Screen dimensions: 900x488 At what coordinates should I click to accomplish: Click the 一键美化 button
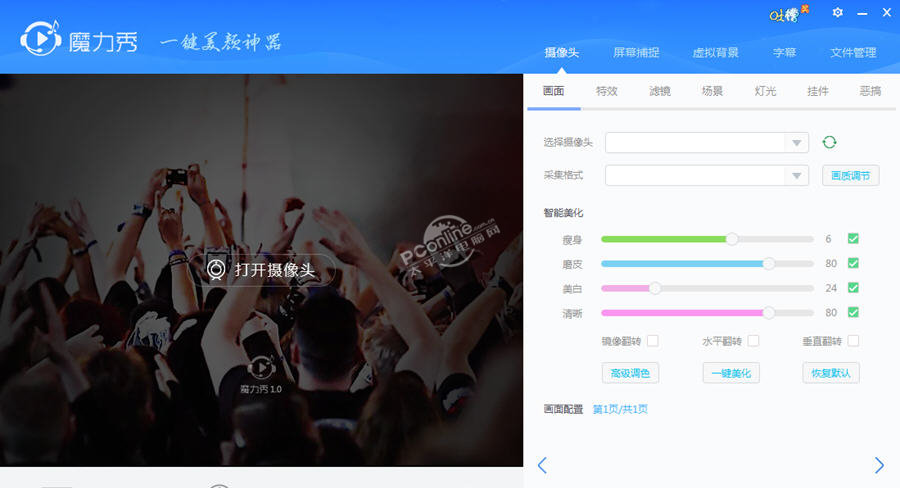coord(731,373)
